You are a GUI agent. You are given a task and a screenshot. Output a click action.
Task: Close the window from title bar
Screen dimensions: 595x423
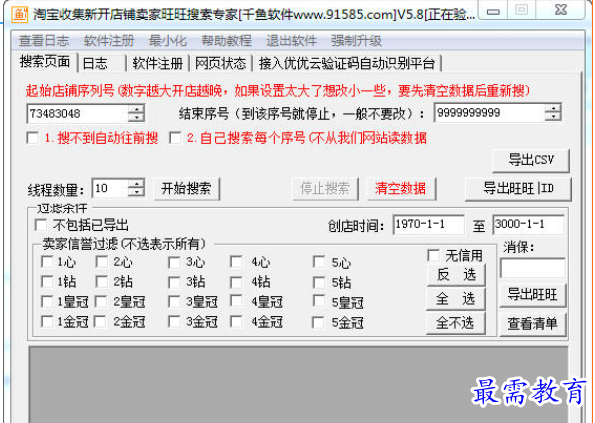click(x=560, y=10)
